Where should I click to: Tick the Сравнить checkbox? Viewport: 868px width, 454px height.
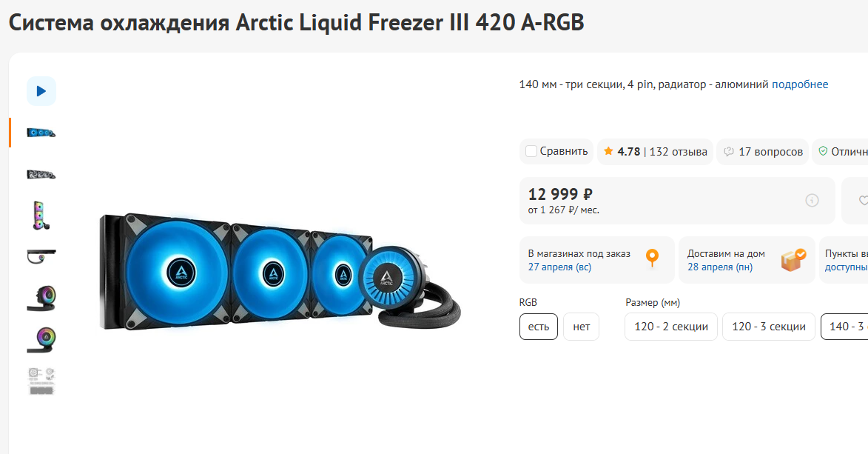click(x=531, y=151)
